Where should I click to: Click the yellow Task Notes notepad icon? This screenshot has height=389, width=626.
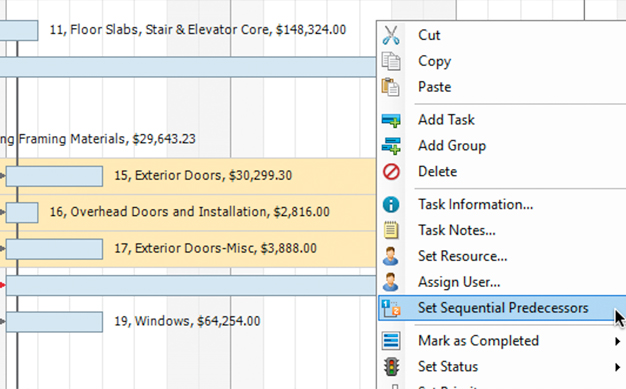(x=391, y=230)
